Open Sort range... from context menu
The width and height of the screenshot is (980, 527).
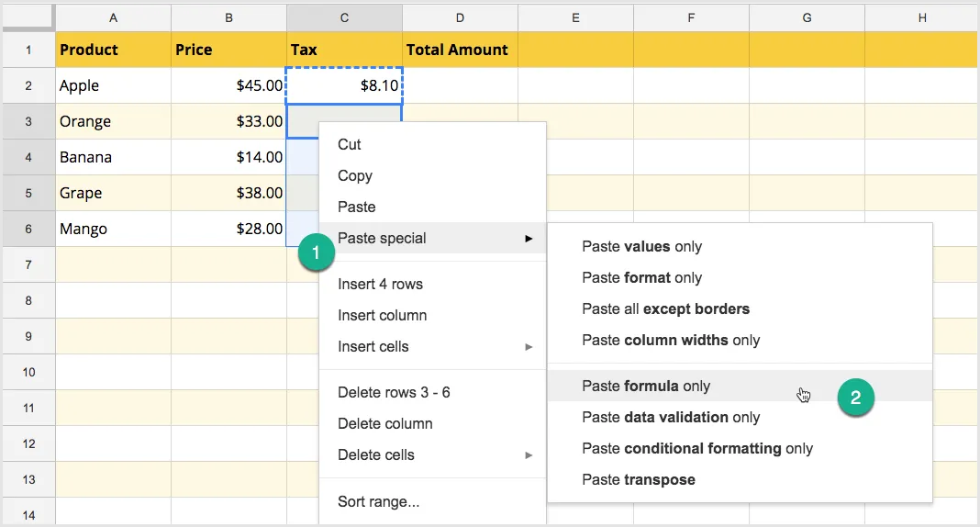378,501
